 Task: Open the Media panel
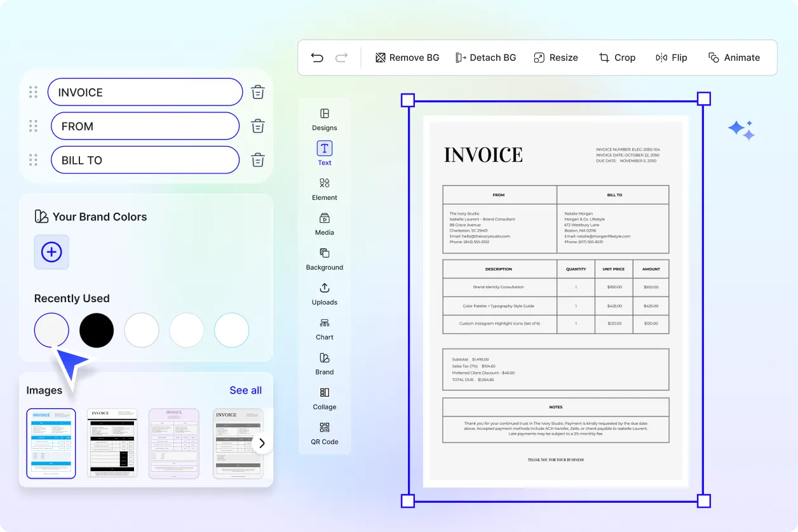[x=324, y=223]
